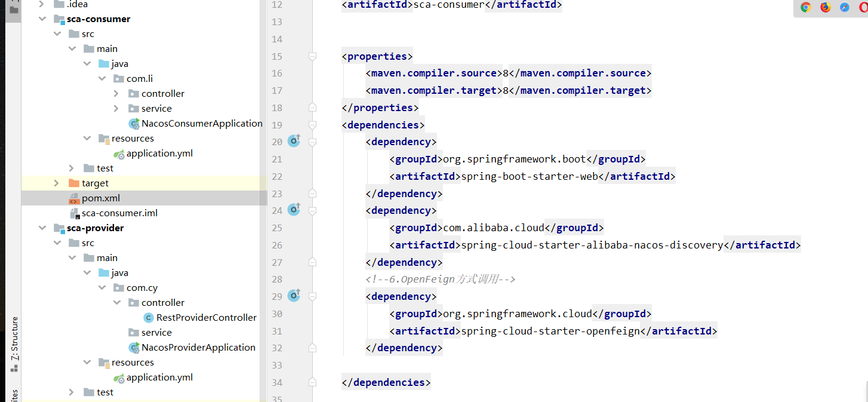Click sca-consumer.iml file icon
Viewport: 868px width, 402px height.
[74, 213]
